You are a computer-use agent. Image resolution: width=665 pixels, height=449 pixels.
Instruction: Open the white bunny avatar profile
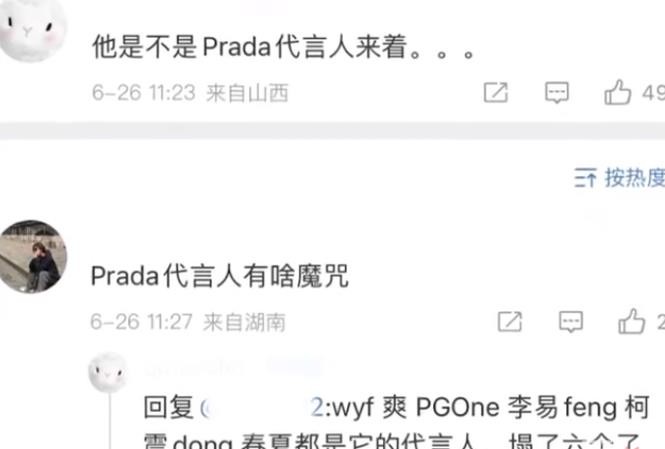(x=32, y=29)
